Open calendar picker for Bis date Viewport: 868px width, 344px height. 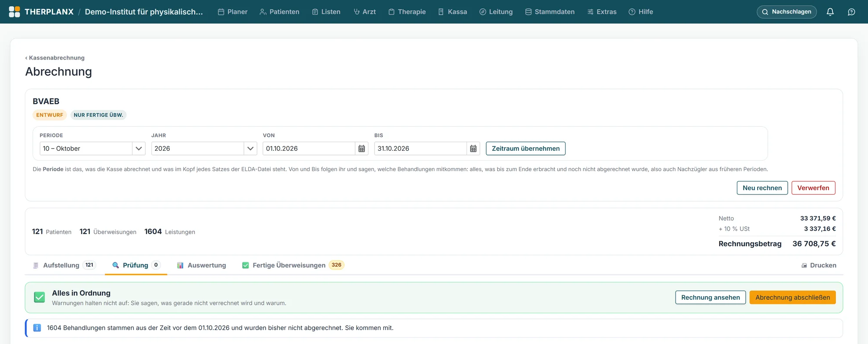pos(473,149)
